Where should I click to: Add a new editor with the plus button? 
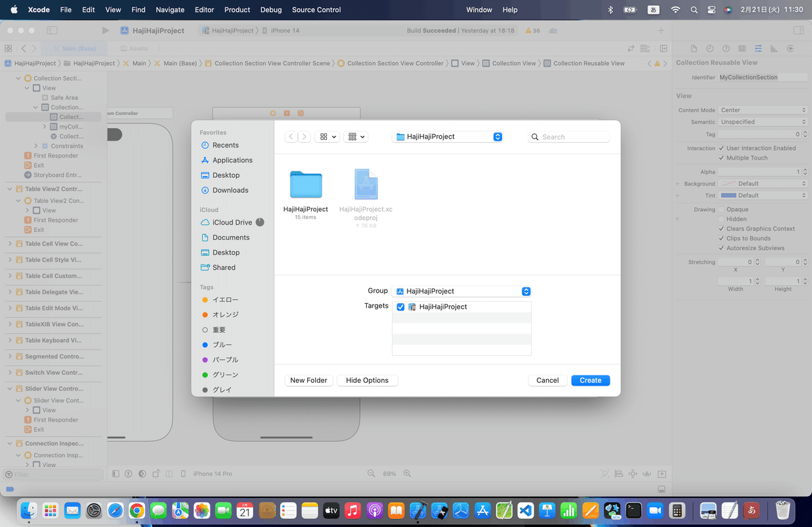[x=661, y=30]
